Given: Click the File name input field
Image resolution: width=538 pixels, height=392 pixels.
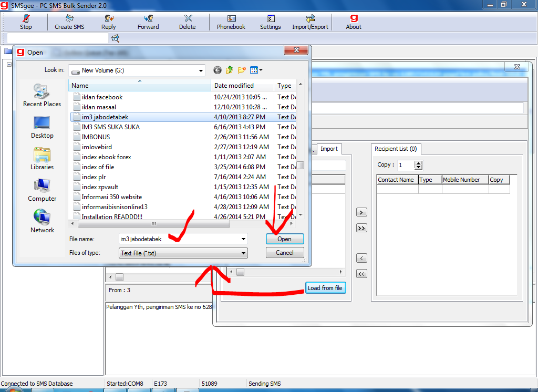Looking at the screenshot, I should [179, 239].
